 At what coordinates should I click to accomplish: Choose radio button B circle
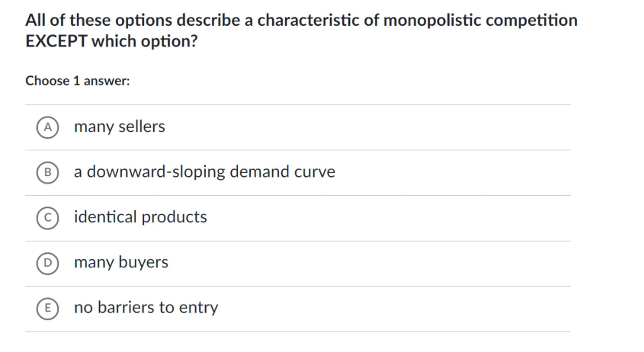coord(47,173)
